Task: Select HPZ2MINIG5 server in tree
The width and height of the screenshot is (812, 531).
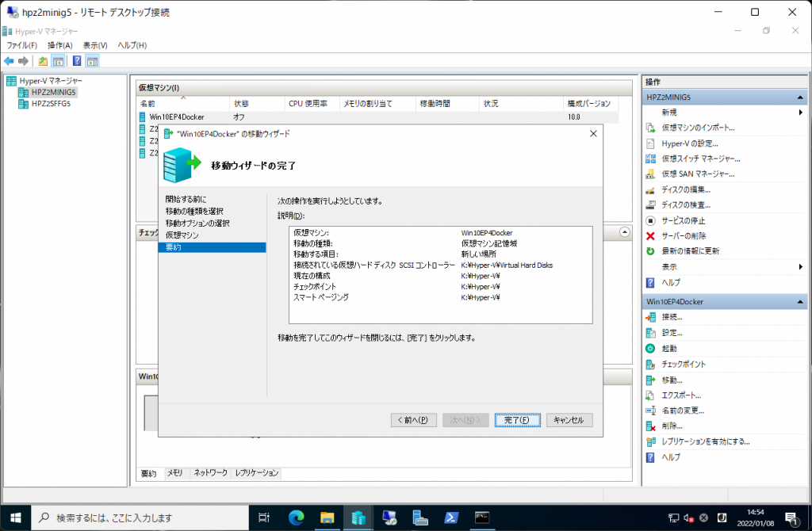Action: click(53, 92)
